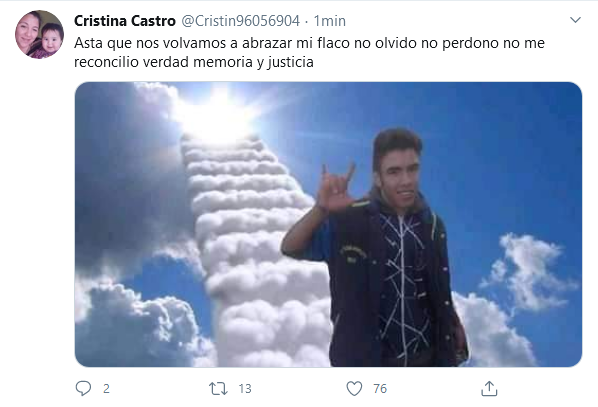Click the white cloud at photo's right
The height and width of the screenshot is (407, 598).
[x=528, y=271]
